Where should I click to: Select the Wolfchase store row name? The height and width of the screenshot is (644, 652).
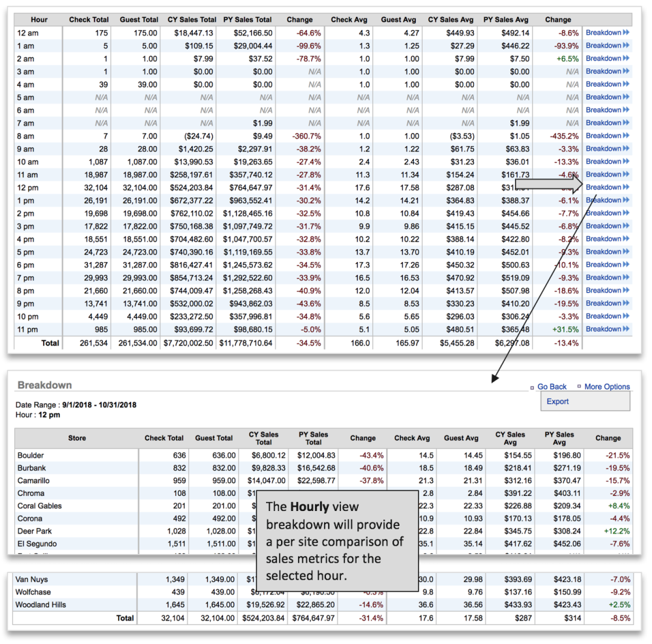pyautogui.click(x=33, y=592)
